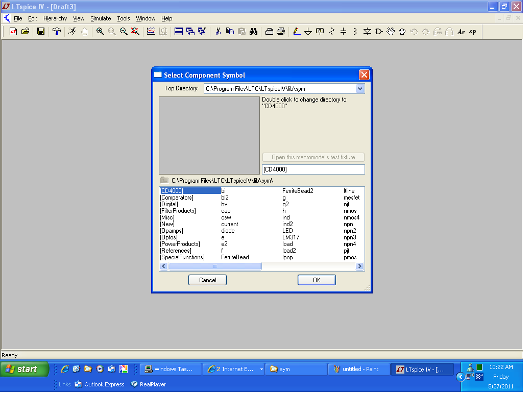Viewport: 532px width, 393px height.
Task: Select the [SpecialFunctions] folder entry
Action: pos(182,257)
